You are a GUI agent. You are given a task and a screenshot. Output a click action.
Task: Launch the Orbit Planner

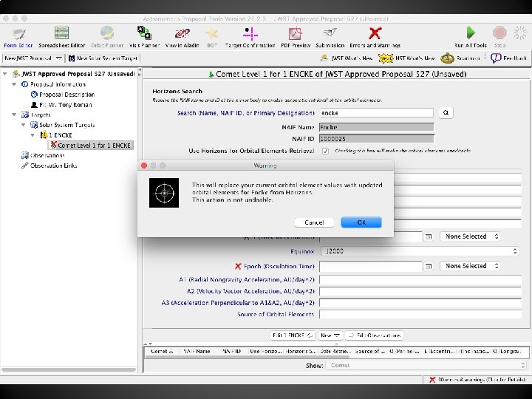(x=107, y=38)
